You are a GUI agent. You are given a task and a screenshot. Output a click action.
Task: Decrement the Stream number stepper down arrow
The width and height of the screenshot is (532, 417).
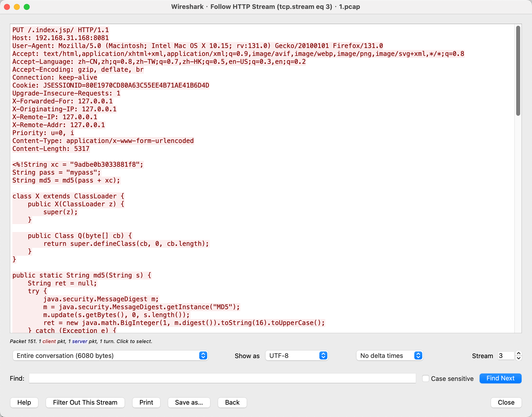pyautogui.click(x=519, y=358)
